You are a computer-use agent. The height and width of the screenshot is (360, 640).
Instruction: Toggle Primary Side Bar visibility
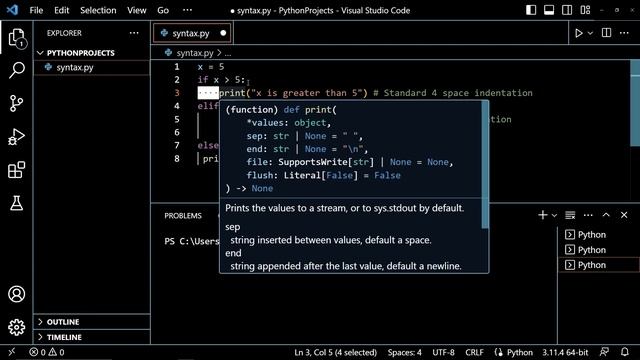pos(531,10)
